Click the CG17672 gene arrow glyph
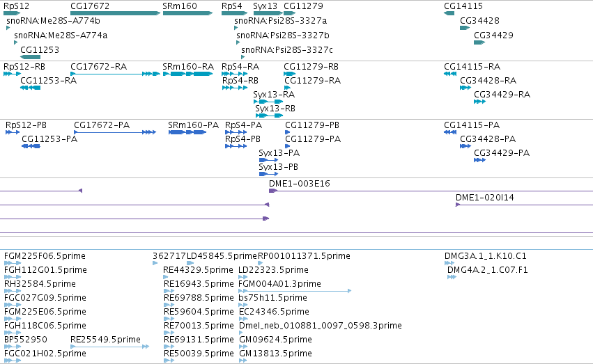 (116, 13)
